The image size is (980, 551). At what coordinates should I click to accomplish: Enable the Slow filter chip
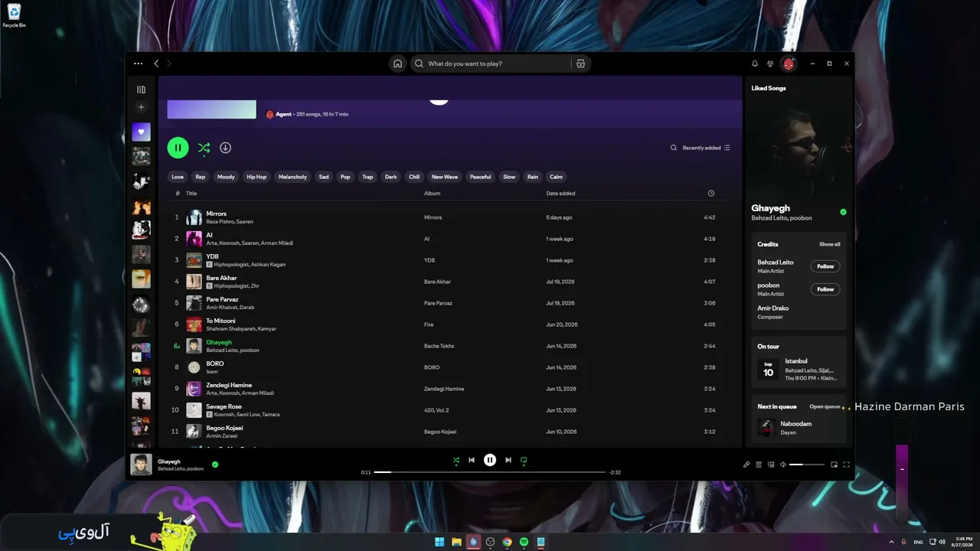(509, 177)
